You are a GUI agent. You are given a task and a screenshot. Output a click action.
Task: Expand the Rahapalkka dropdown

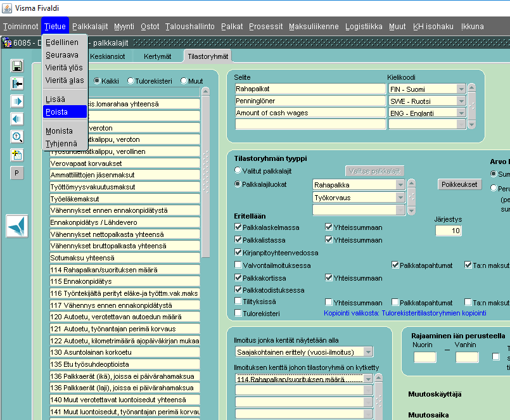tap(400, 185)
